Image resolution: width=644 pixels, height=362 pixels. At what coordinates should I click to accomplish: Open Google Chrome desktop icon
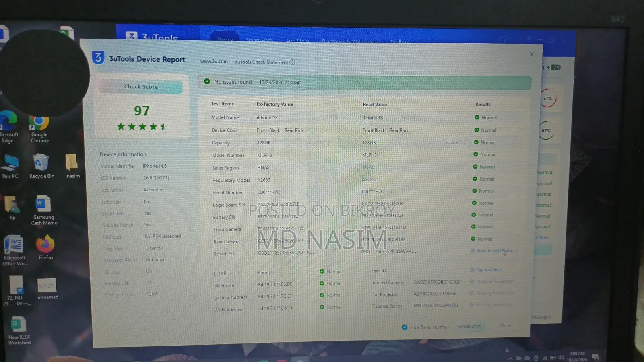(x=39, y=129)
